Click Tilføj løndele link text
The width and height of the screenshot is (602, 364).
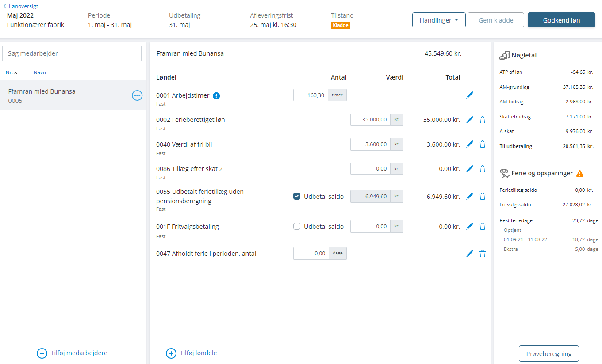pyautogui.click(x=198, y=353)
